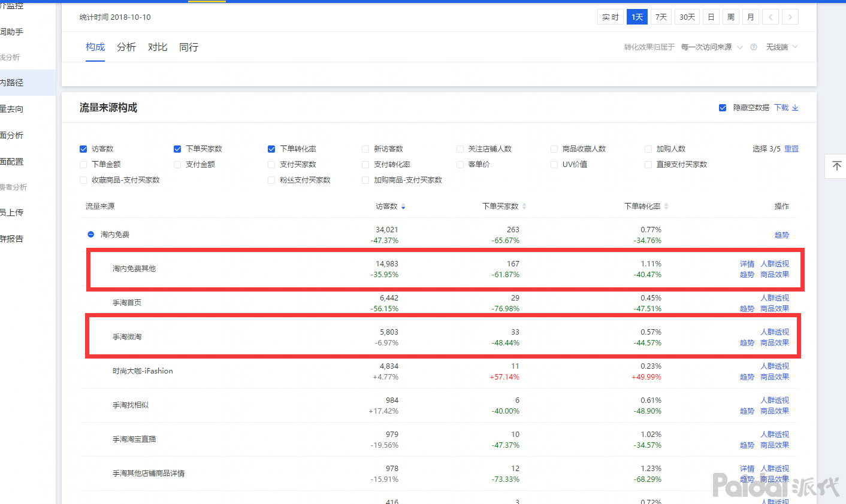Switch to the 对比 tab
The image size is (846, 504).
(158, 47)
